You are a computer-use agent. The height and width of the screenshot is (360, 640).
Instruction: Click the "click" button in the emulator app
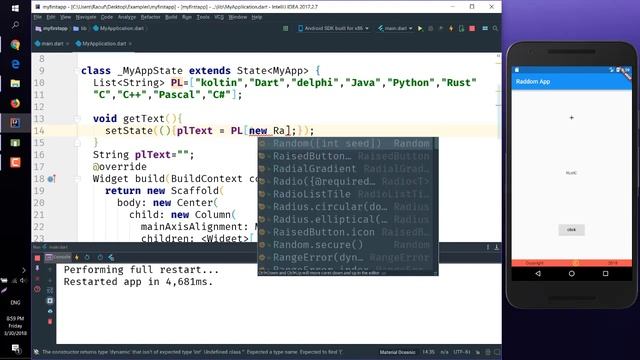pyautogui.click(x=571, y=230)
